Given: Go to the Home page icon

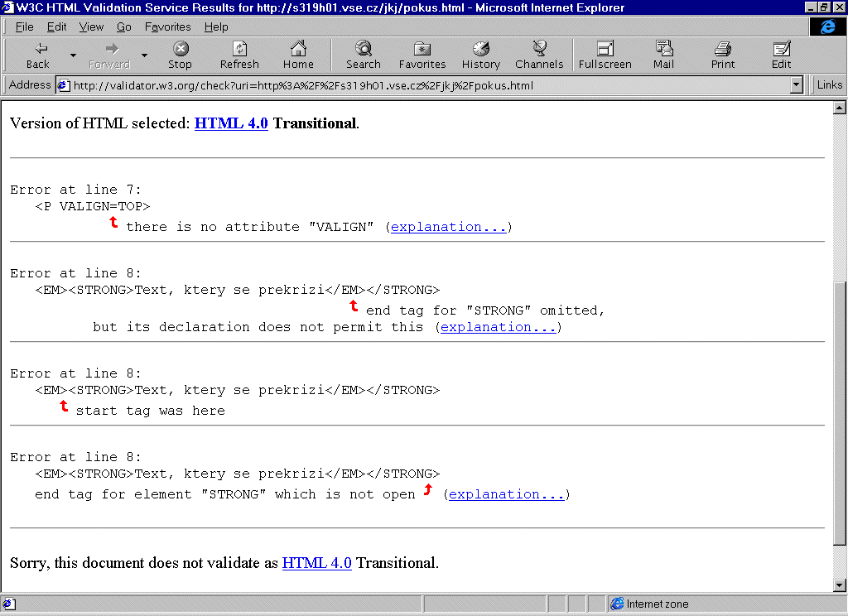Looking at the screenshot, I should (x=298, y=49).
